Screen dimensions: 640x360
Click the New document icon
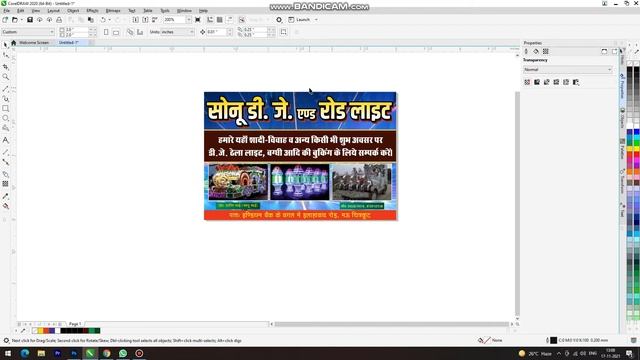pos(5,20)
